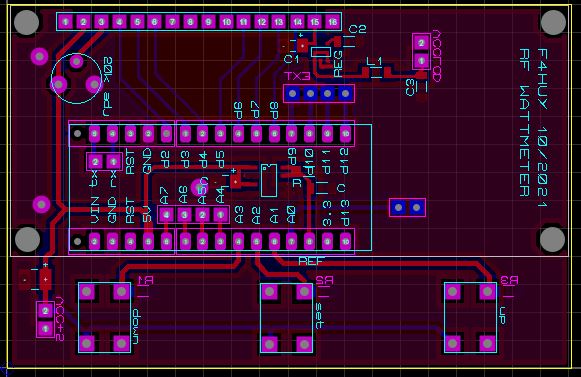Select the L1 inductor footprint

376,72
